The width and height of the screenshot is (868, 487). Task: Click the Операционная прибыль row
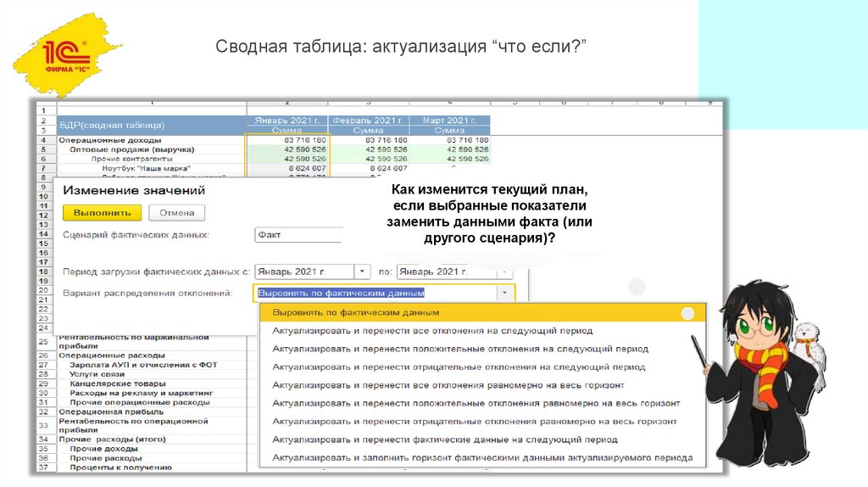tap(111, 411)
